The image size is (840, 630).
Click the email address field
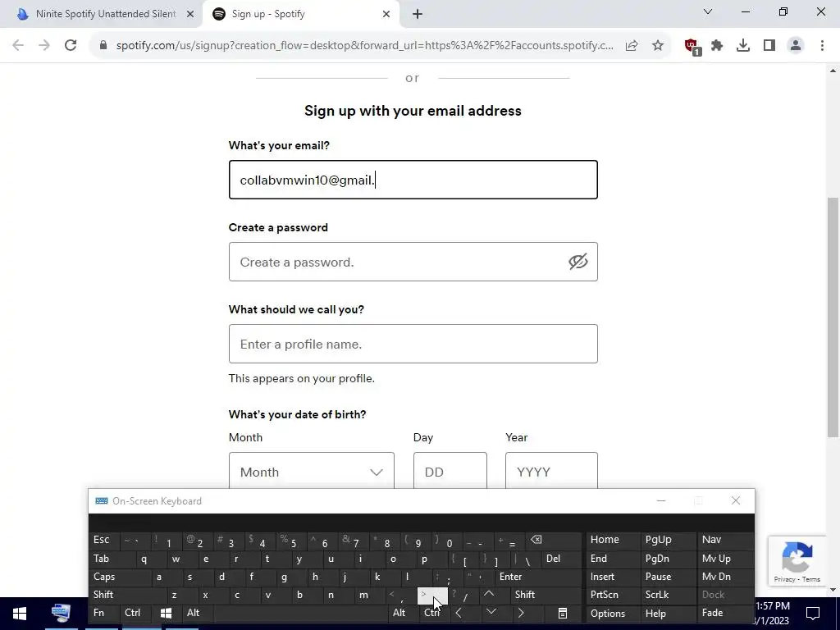pos(413,180)
